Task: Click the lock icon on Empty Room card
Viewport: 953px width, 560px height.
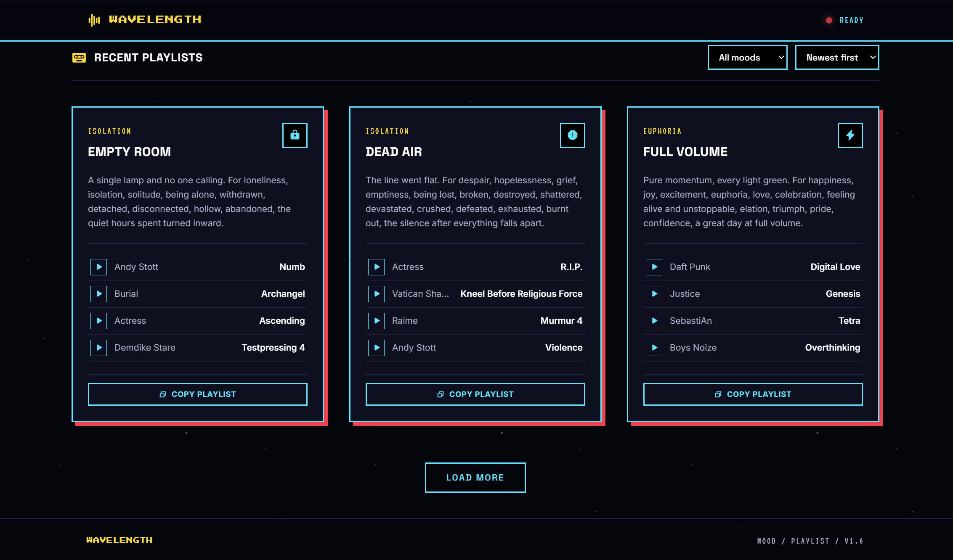Action: (x=295, y=135)
